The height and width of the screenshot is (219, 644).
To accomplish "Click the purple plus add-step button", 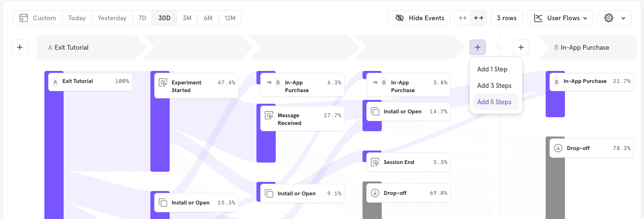I will [x=477, y=47].
